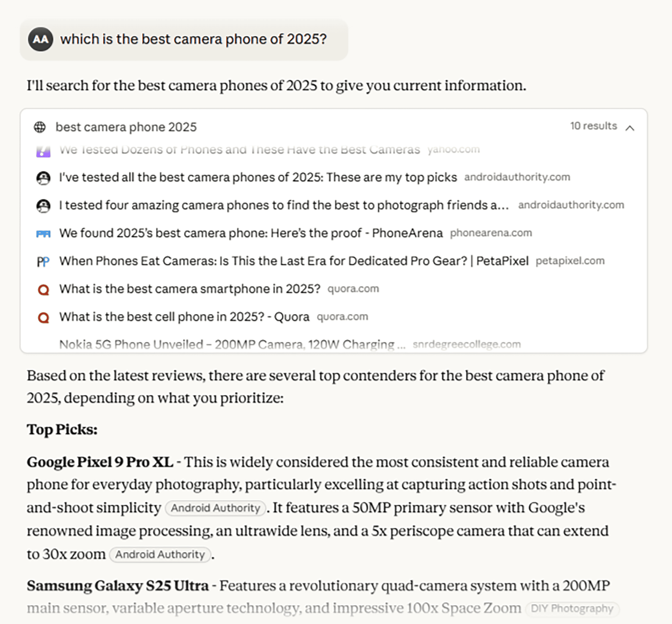This screenshot has height=624, width=672.
Task: Click the PhoneArena favicon icon
Action: (x=43, y=233)
